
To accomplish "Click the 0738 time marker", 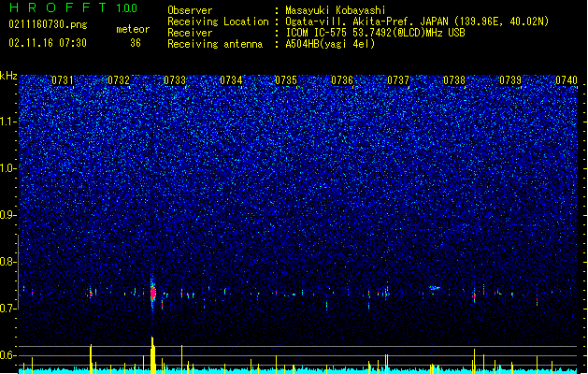I will point(454,80).
